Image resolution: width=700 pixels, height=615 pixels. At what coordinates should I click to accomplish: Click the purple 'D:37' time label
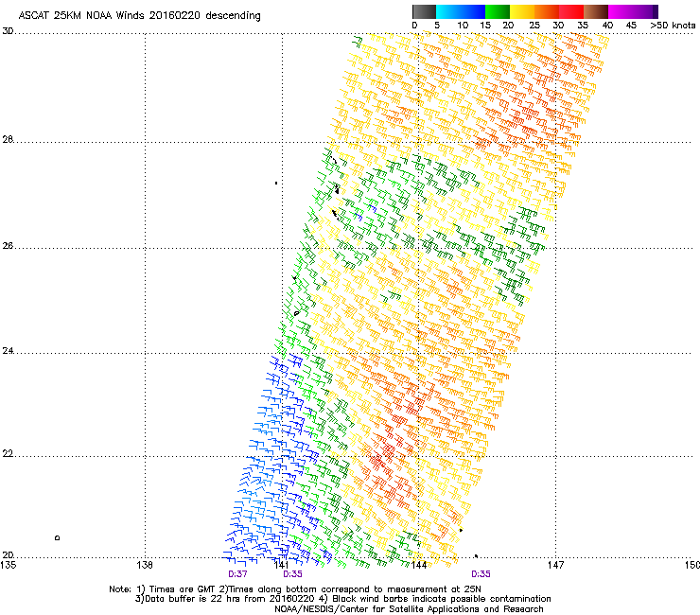237,574
